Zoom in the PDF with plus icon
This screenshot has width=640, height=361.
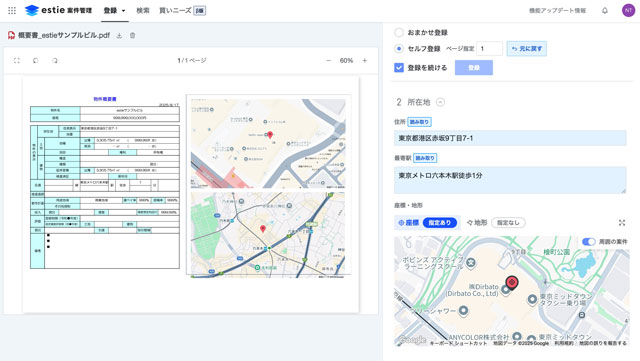364,60
